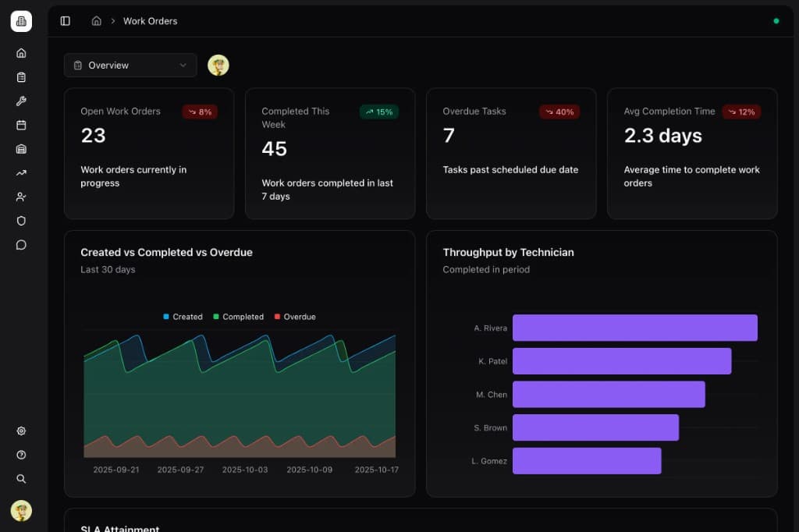
Task: Open the shield sidebar icon
Action: point(21,221)
